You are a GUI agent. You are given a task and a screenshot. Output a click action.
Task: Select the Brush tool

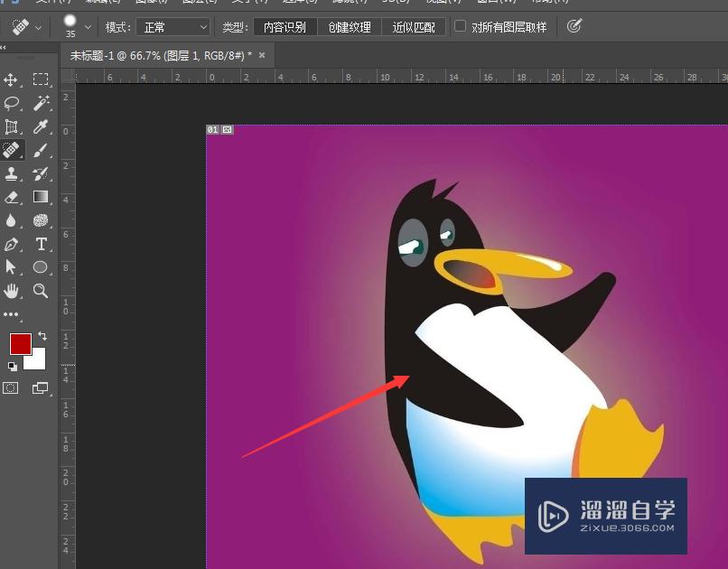[x=41, y=150]
